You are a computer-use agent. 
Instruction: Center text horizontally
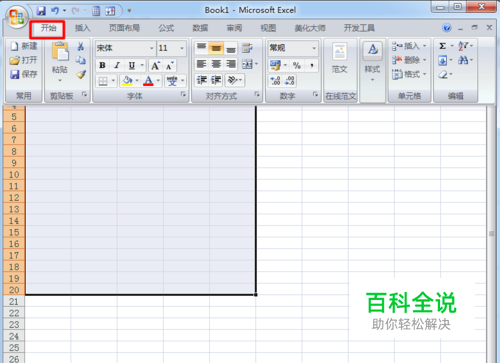tap(216, 64)
